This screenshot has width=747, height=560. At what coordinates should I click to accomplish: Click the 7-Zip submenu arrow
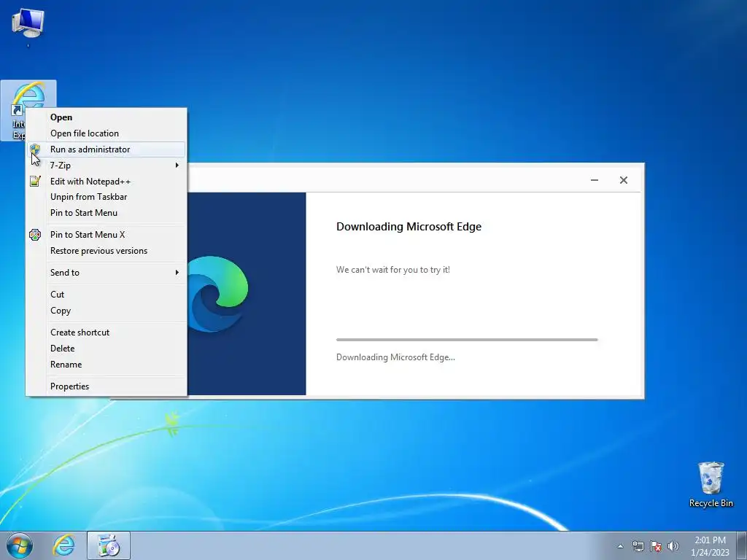(177, 166)
